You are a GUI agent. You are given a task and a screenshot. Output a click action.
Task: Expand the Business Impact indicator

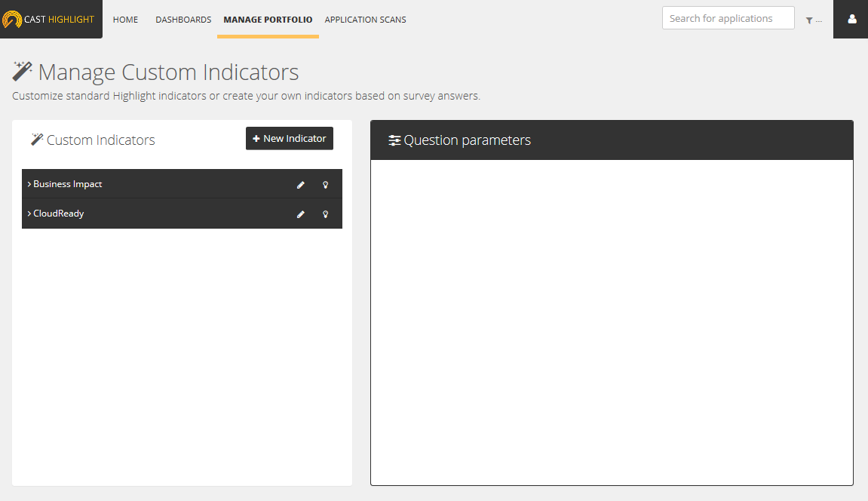click(x=67, y=184)
